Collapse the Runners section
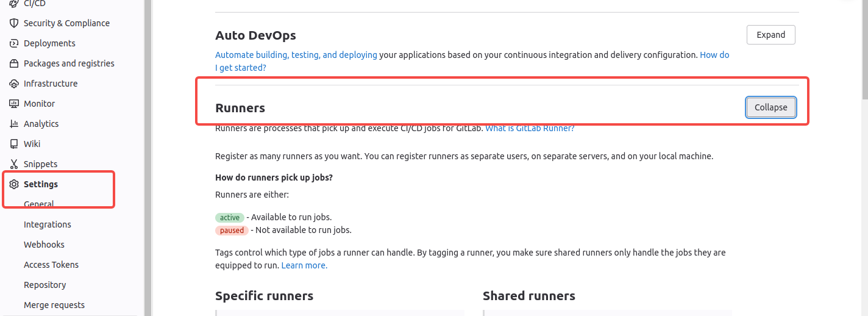This screenshot has width=868, height=316. 770,107
